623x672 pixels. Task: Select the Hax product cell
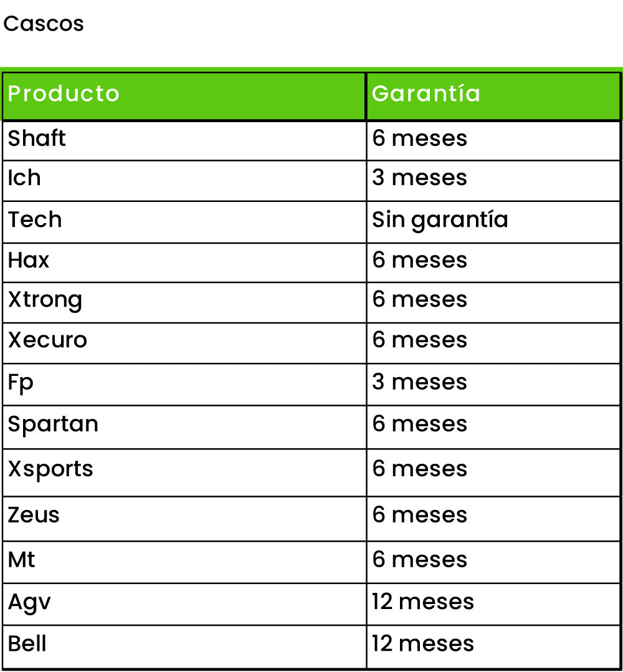click(x=184, y=262)
